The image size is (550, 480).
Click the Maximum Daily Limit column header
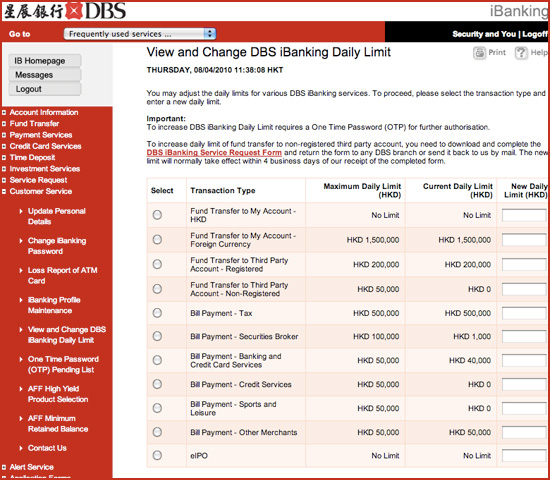[362, 191]
